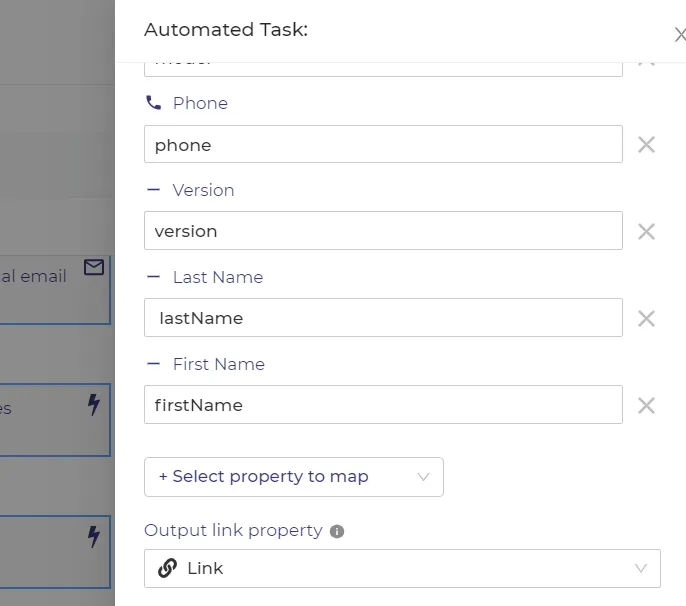This screenshot has width=686, height=606.
Task: Focus the lastName input field
Action: pyautogui.click(x=383, y=318)
